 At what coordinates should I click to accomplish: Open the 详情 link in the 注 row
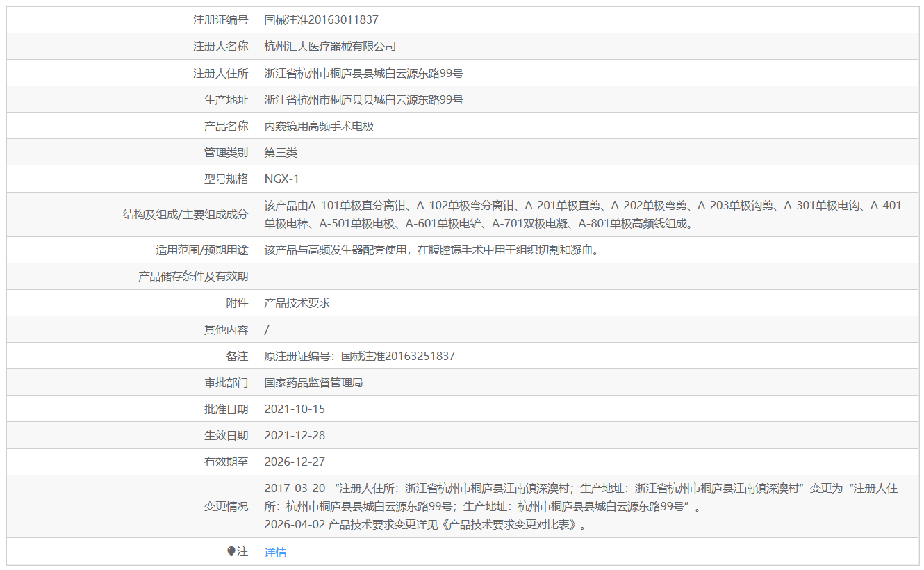point(275,552)
